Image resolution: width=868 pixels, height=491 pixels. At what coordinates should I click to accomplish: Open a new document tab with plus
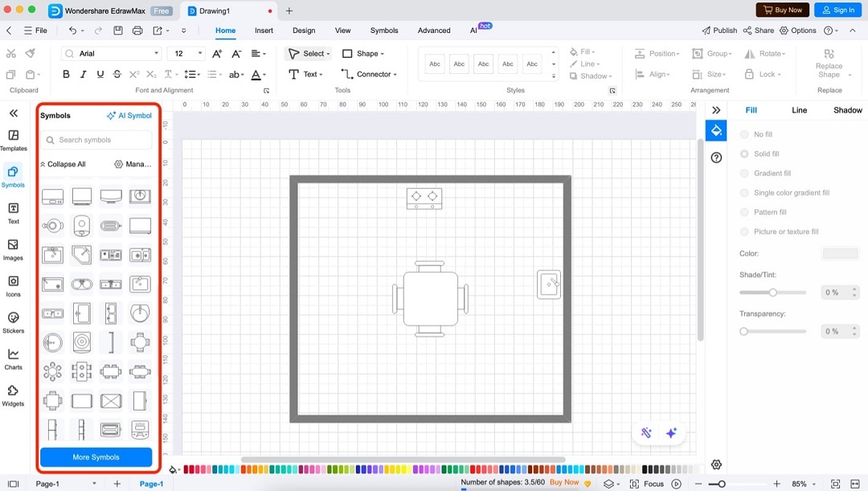(x=289, y=10)
